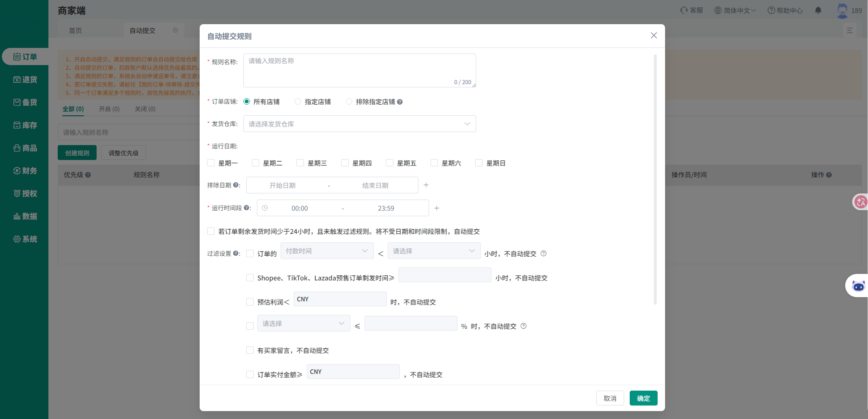Open 订单 in left sidebar
Image resolution: width=868 pixels, height=419 pixels.
pos(25,57)
